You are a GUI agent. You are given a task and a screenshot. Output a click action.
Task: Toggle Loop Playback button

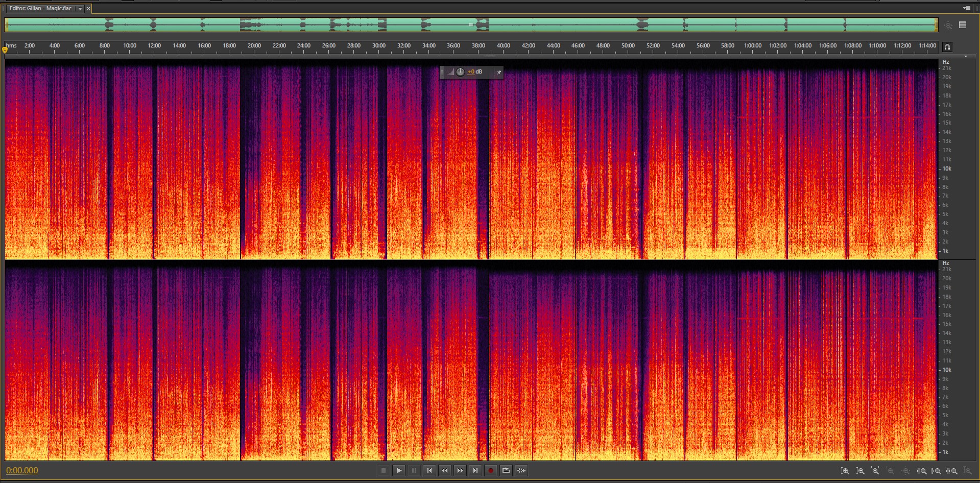(506, 471)
